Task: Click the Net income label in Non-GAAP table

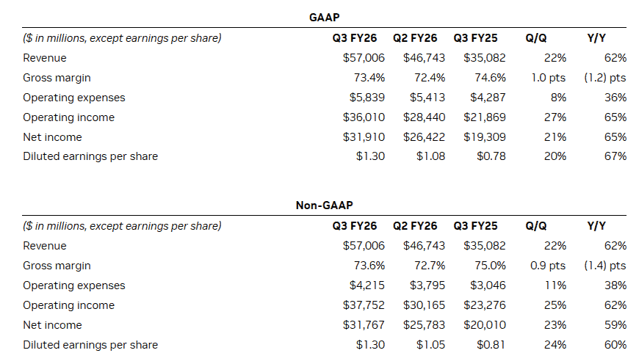Action: coord(53,325)
